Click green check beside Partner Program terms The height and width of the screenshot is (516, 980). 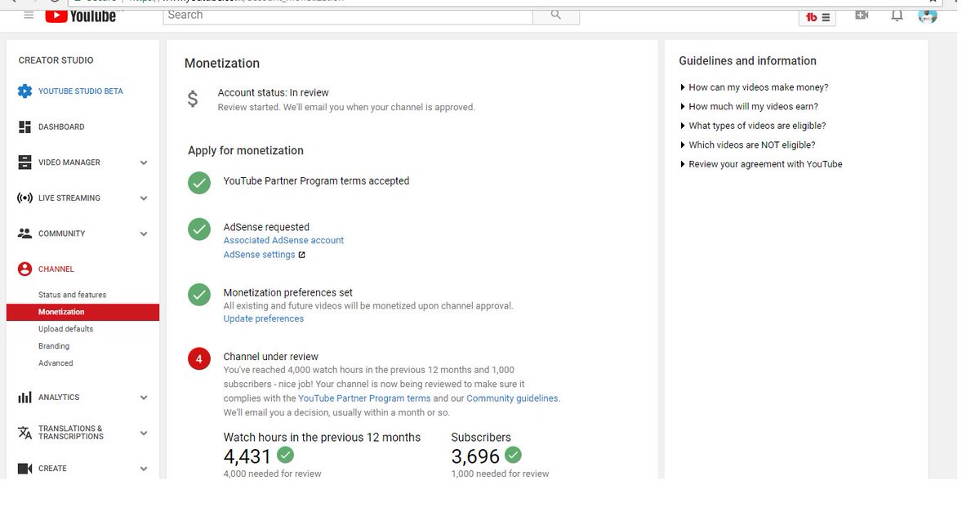[x=199, y=182]
